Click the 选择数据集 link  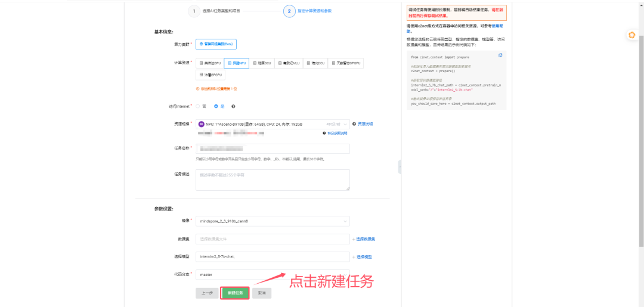tap(366, 239)
